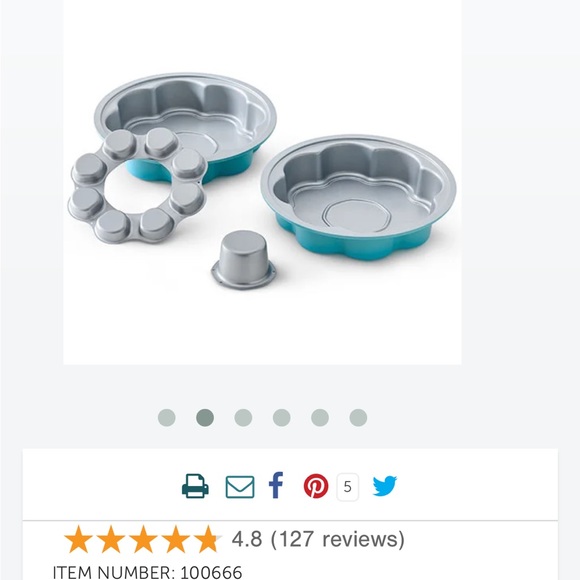Select the second carousel dot
The height and width of the screenshot is (580, 580).
(205, 418)
